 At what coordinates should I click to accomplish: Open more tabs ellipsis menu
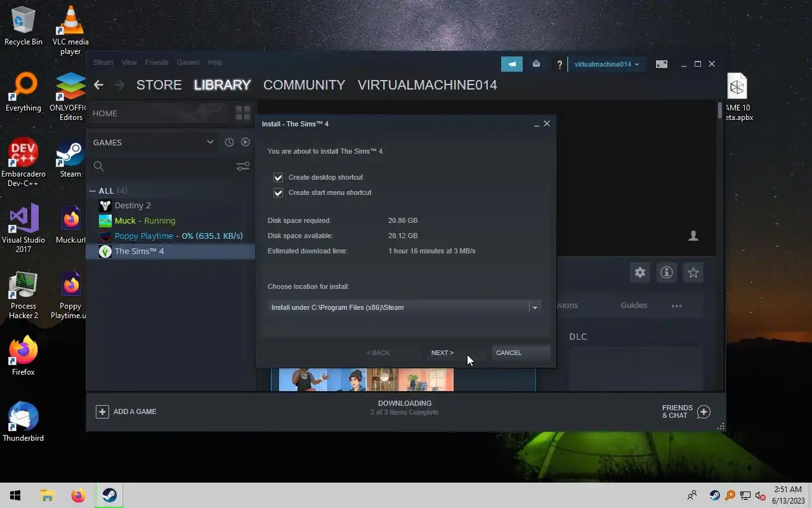pos(677,305)
